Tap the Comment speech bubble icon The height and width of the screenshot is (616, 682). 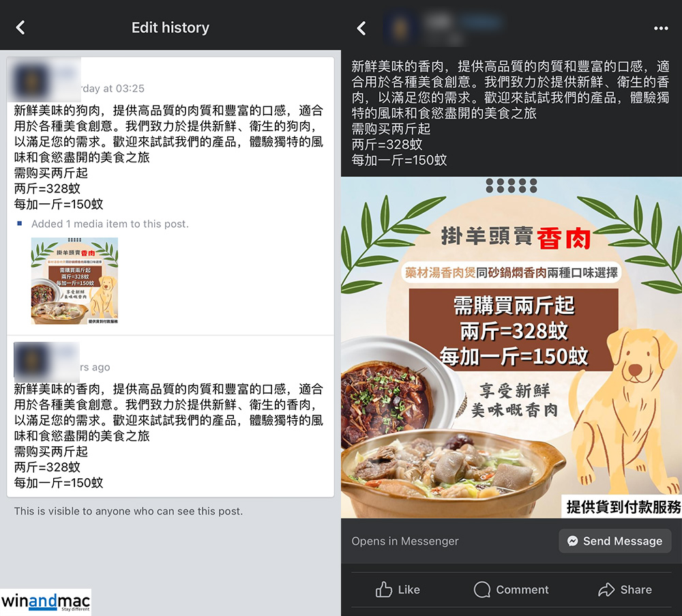[482, 589]
